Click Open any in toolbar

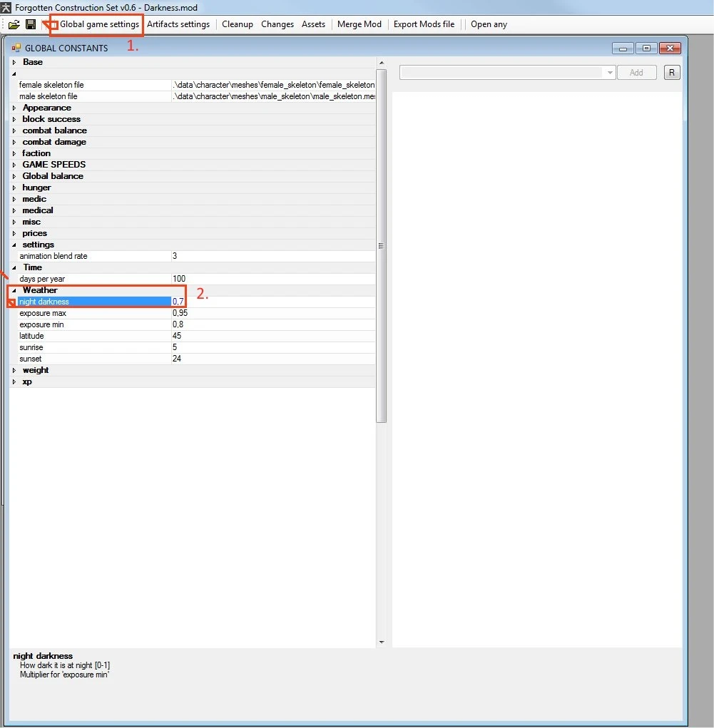tap(489, 24)
